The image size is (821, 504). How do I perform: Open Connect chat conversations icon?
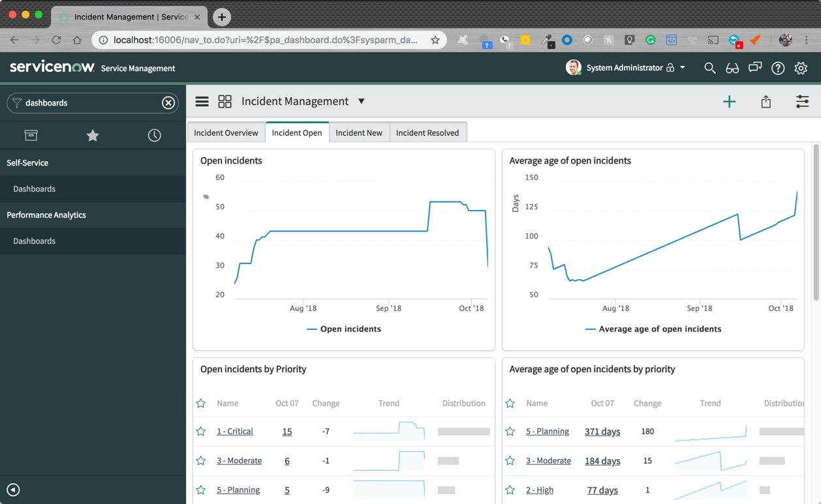(755, 68)
